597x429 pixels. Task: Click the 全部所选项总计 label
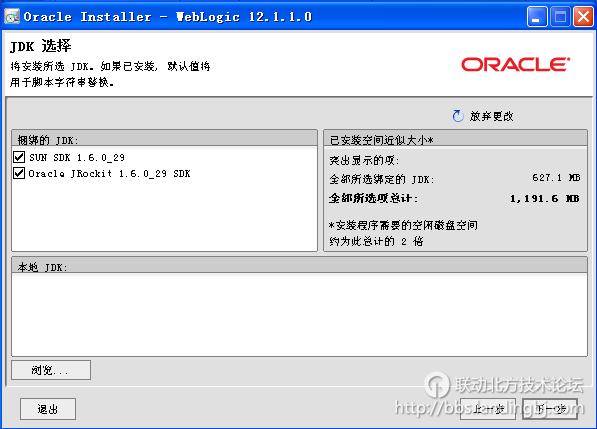pyautogui.click(x=373, y=198)
